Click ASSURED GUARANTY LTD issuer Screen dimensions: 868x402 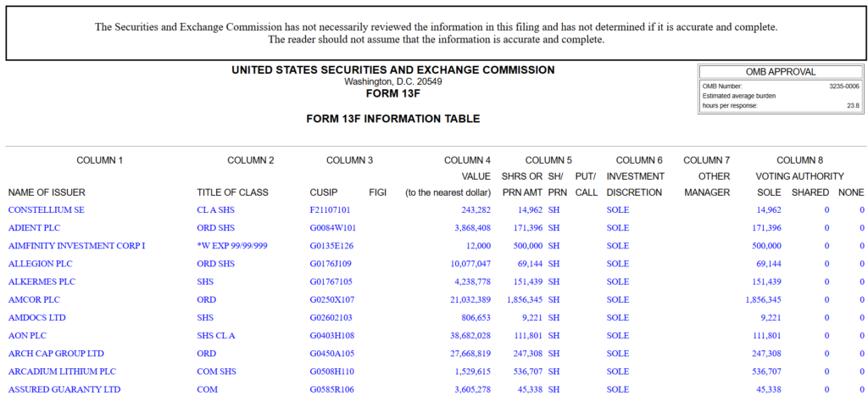pyautogui.click(x=64, y=389)
